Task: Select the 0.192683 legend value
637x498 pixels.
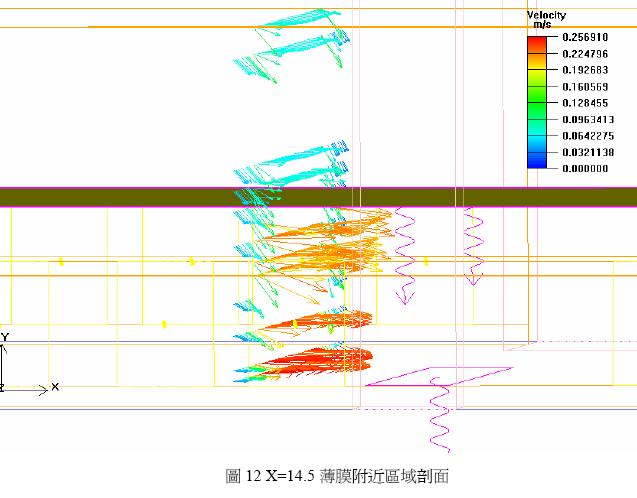Action: [585, 70]
